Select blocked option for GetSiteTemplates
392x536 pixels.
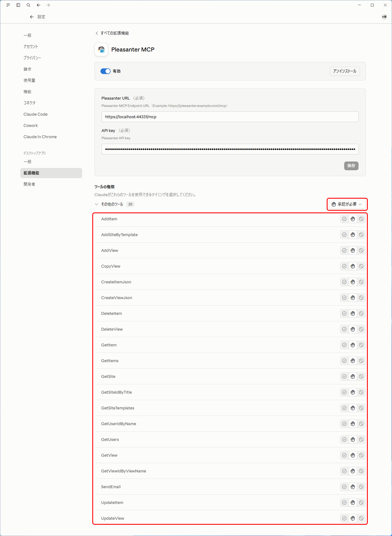pyautogui.click(x=361, y=408)
